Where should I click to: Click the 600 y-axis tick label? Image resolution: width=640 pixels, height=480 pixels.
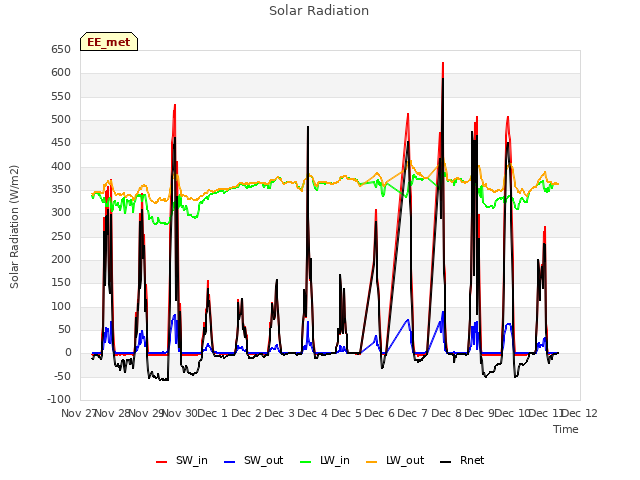click(61, 73)
